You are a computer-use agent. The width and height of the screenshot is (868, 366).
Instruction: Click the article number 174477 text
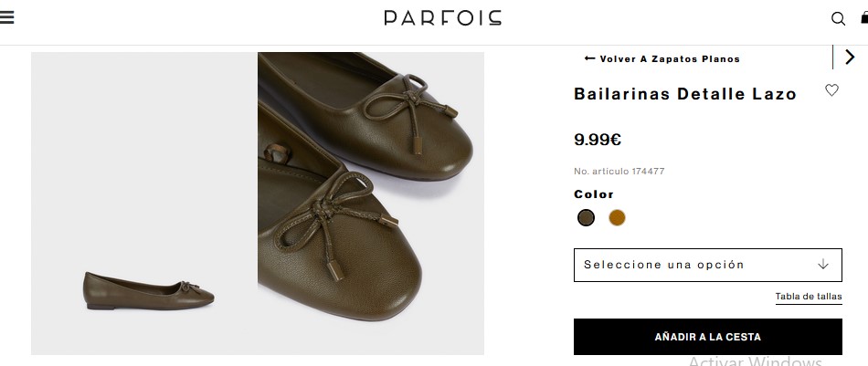[x=619, y=172]
